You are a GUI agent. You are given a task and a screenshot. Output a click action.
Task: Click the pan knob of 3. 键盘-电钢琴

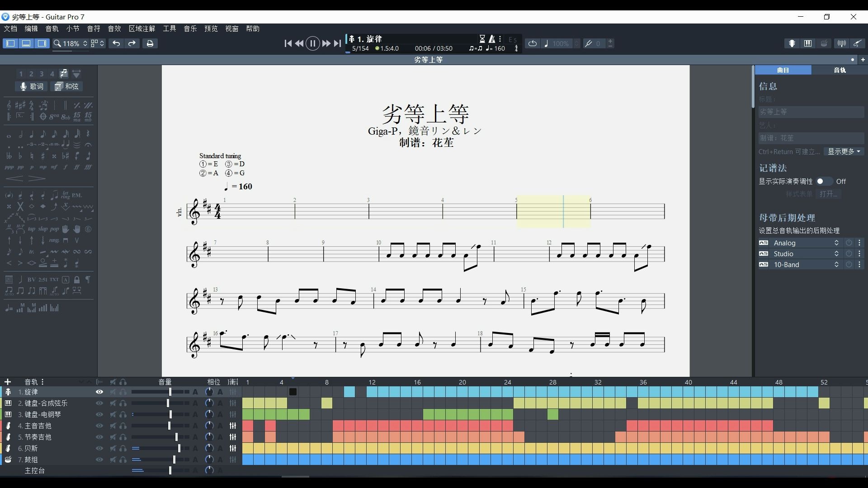click(x=209, y=414)
